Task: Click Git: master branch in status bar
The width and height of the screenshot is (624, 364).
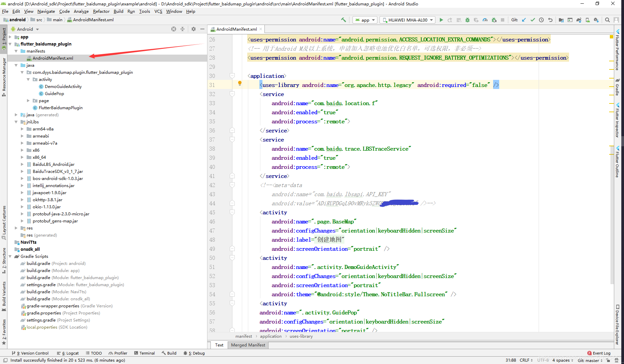Action: click(x=590, y=360)
